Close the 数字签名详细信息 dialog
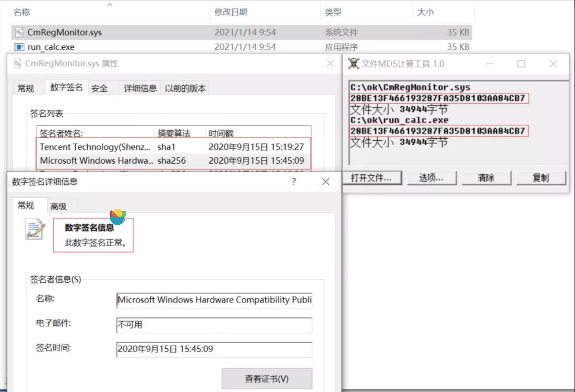 325,182
